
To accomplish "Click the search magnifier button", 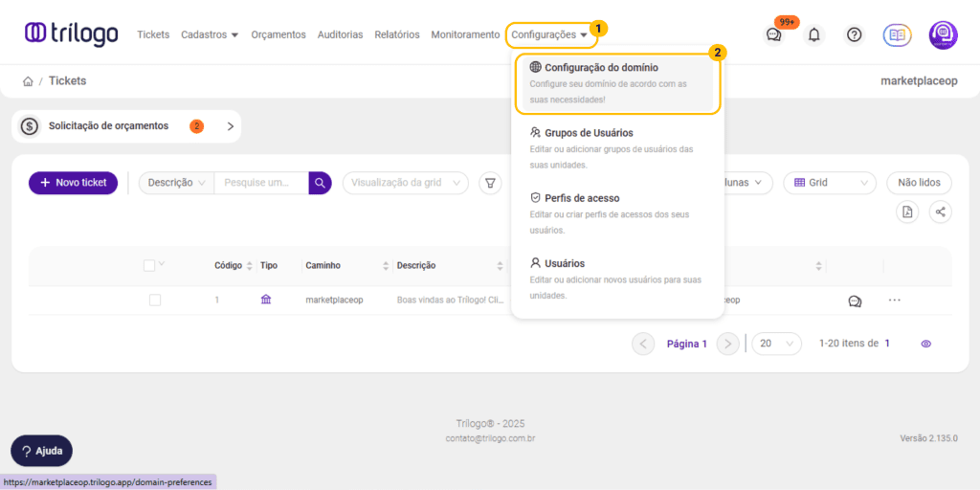I will (x=320, y=183).
